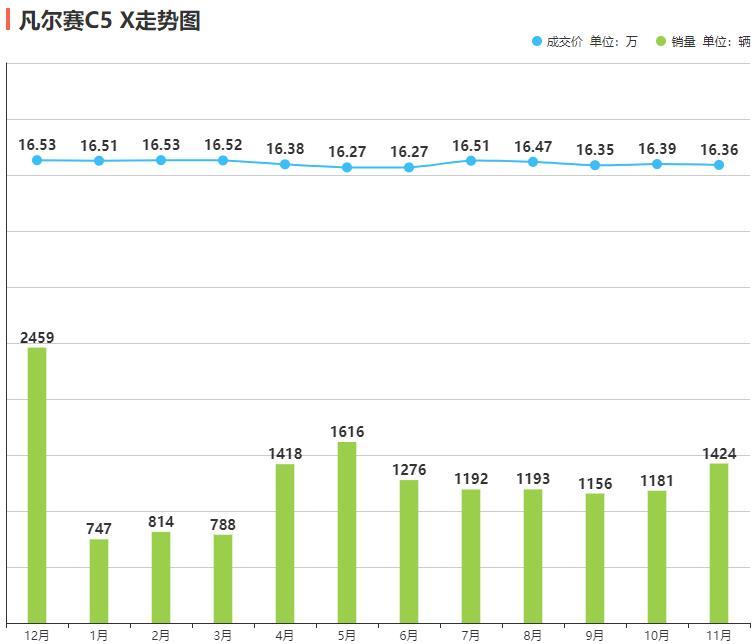The height and width of the screenshot is (644, 756).
Task: Click the 6月 x-axis label
Action: tap(408, 635)
